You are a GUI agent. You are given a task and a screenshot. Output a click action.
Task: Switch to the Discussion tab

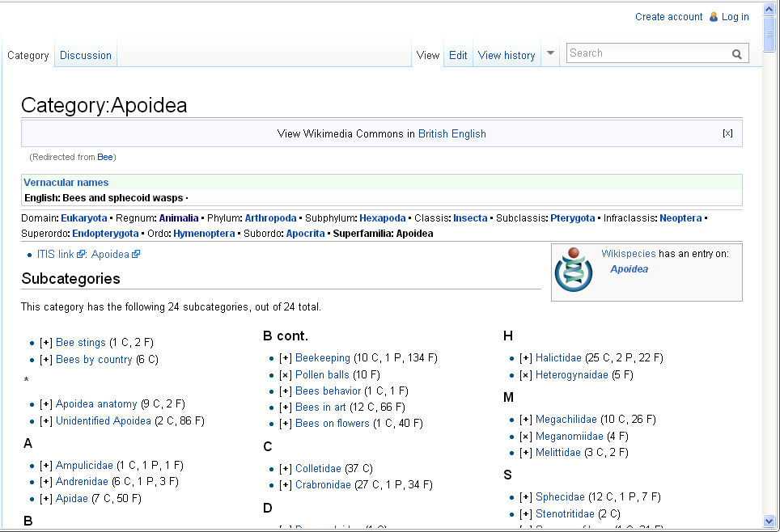point(86,56)
